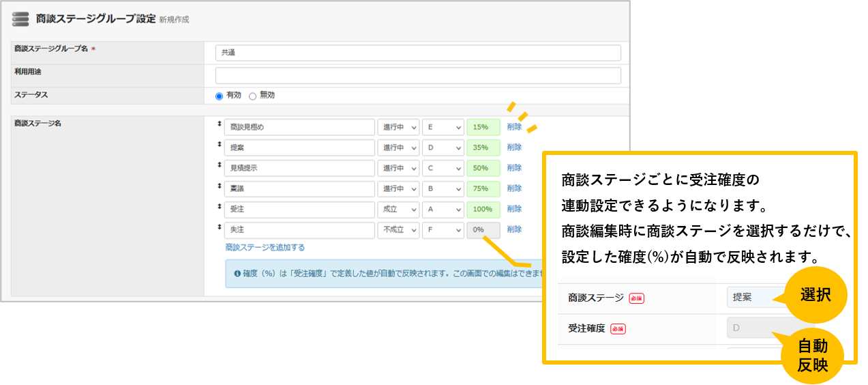Click the 受注 stage name field
The height and width of the screenshot is (385, 868).
[x=300, y=209]
